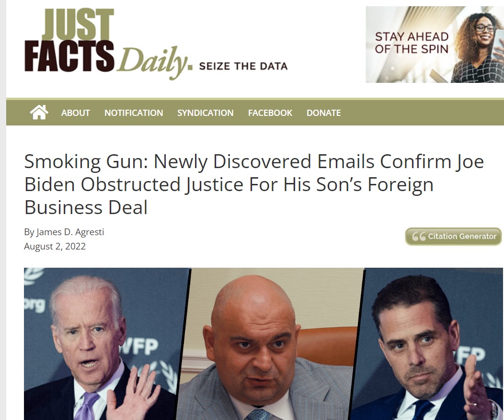504x420 pixels.
Task: Click the Citation Generator button
Action: pyautogui.click(x=453, y=237)
